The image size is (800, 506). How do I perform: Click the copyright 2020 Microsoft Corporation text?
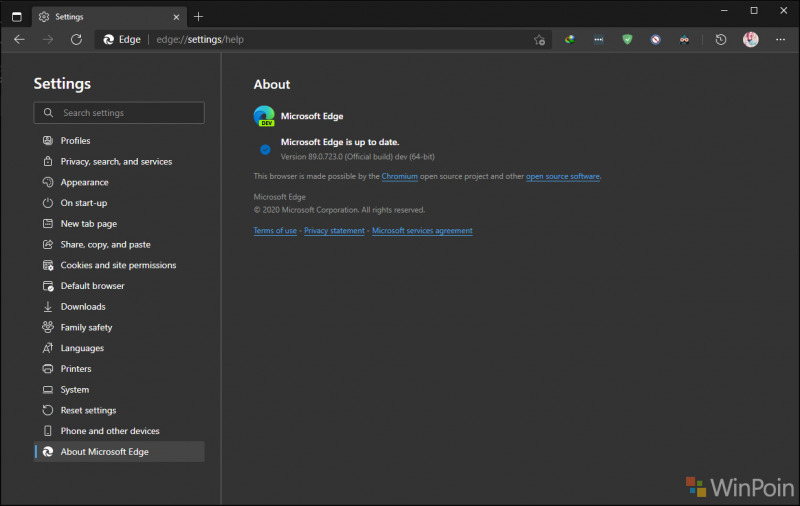[339, 210]
